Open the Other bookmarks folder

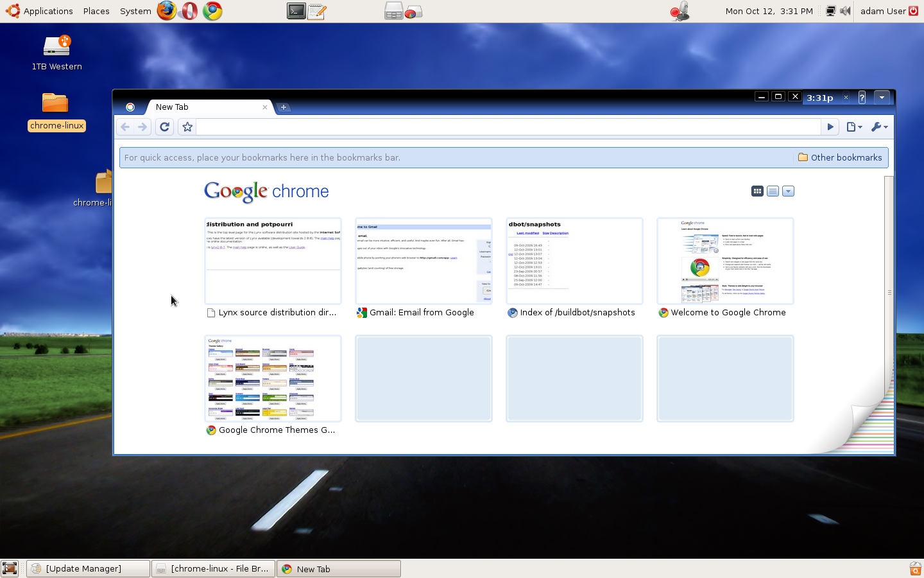840,158
